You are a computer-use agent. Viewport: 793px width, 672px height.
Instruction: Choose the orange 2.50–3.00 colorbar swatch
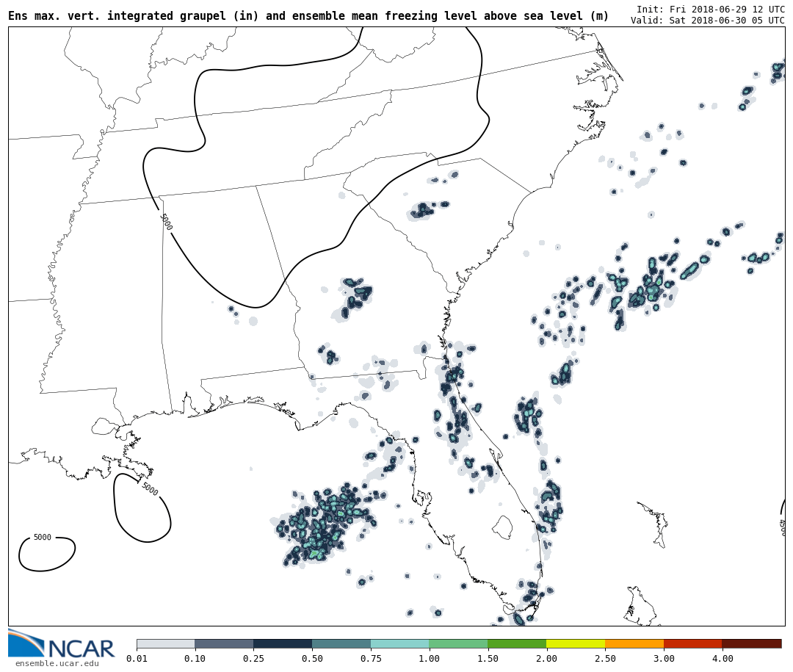point(634,643)
